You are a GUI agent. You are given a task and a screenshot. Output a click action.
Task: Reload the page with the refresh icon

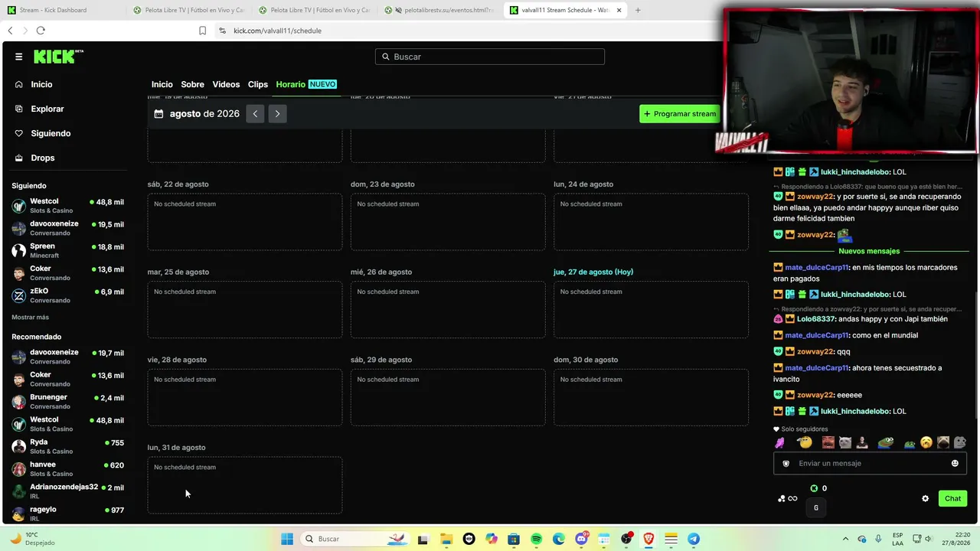click(x=41, y=31)
